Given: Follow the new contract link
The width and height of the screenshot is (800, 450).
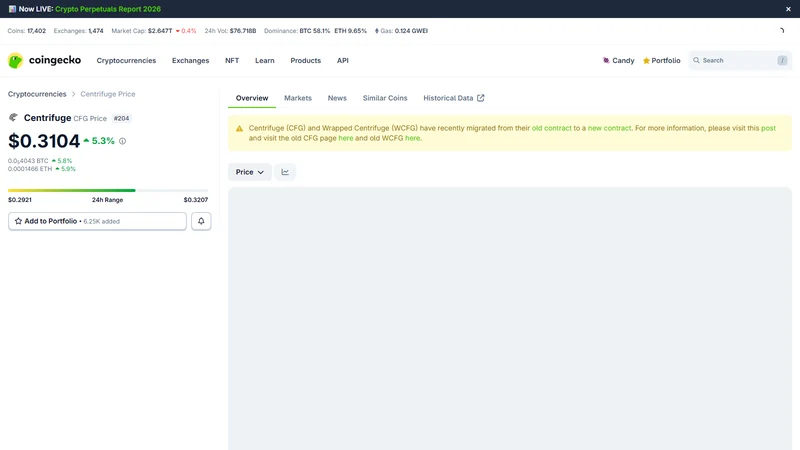Looking at the screenshot, I should (x=609, y=128).
